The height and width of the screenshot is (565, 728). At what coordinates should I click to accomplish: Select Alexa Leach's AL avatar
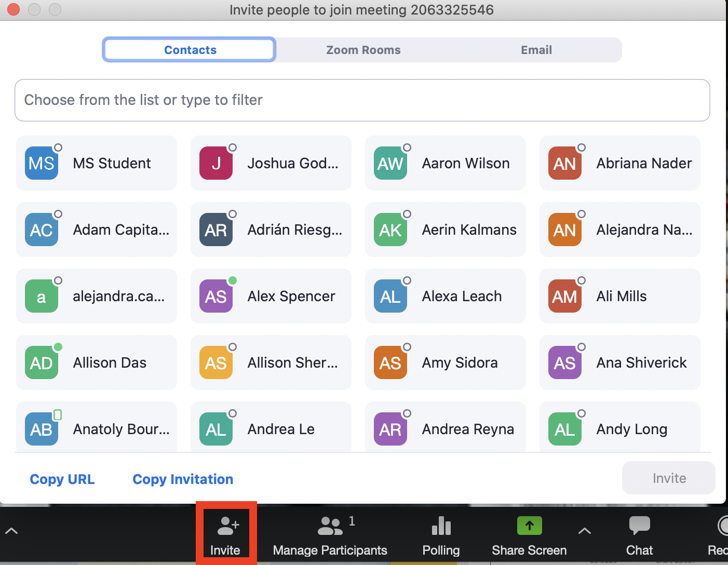pos(390,296)
